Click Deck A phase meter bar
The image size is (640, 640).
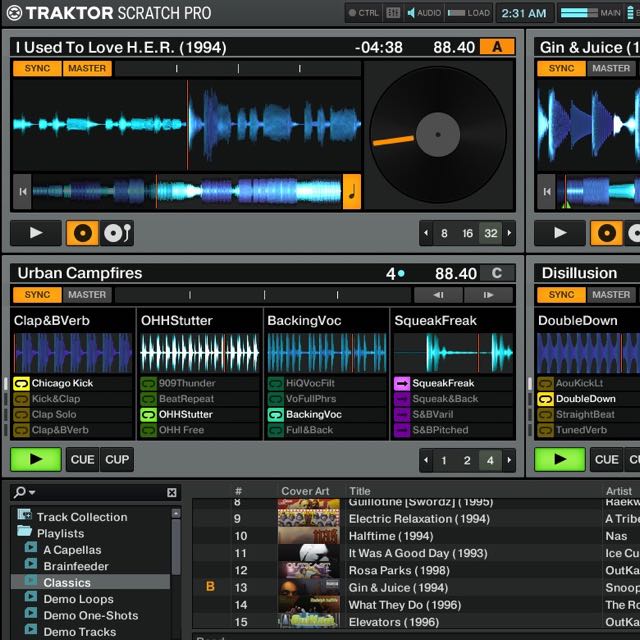click(238, 69)
